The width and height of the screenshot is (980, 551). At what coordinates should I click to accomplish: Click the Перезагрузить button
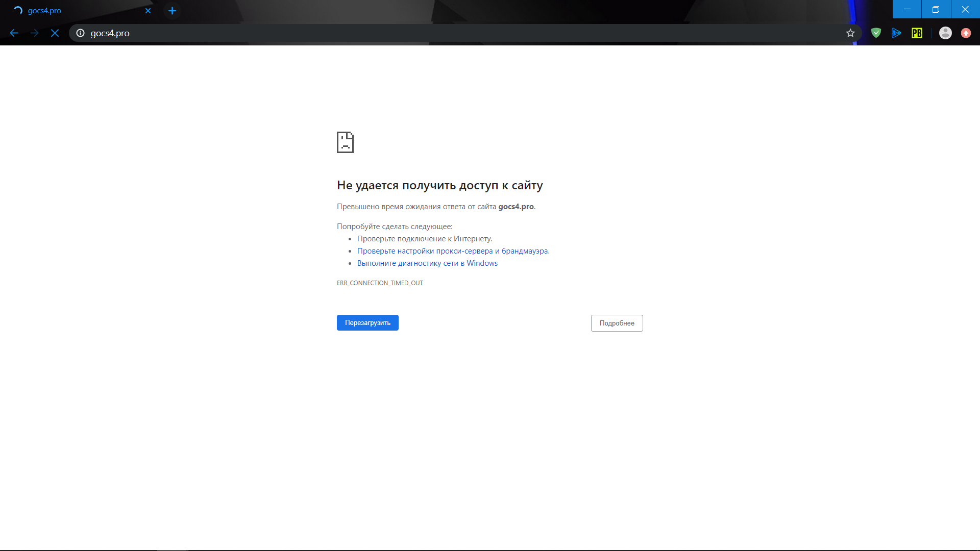(x=367, y=322)
